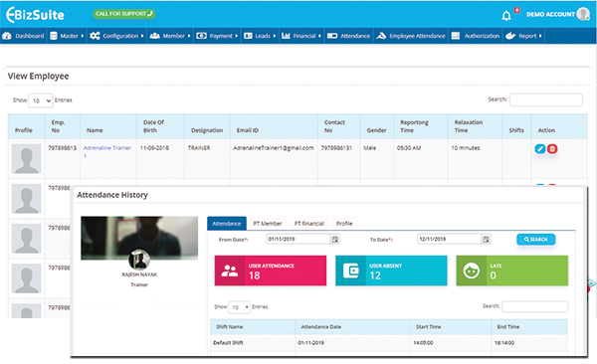Click the red notification count badge

click(x=516, y=10)
